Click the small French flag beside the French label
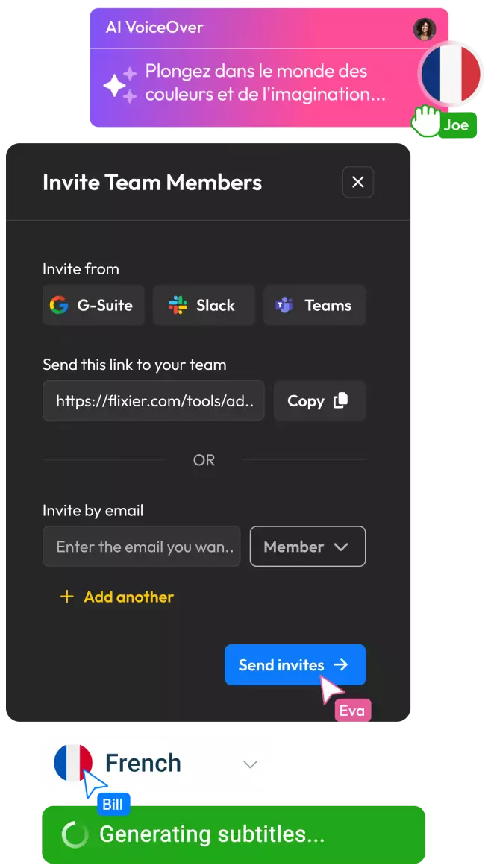 [73, 763]
